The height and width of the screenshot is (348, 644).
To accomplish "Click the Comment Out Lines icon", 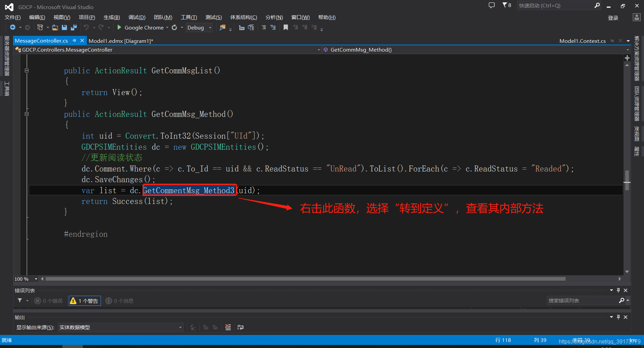I will pos(264,27).
